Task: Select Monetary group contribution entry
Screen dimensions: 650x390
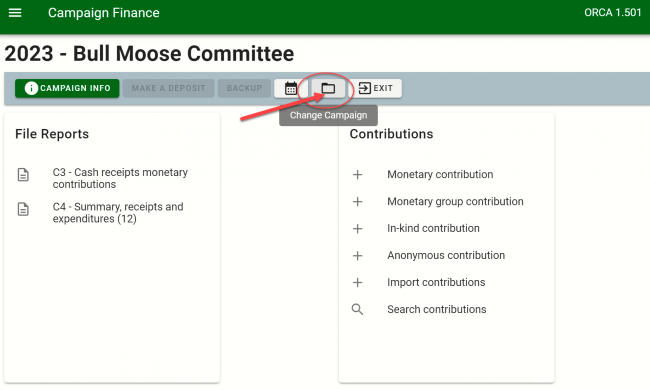Action: 455,201
